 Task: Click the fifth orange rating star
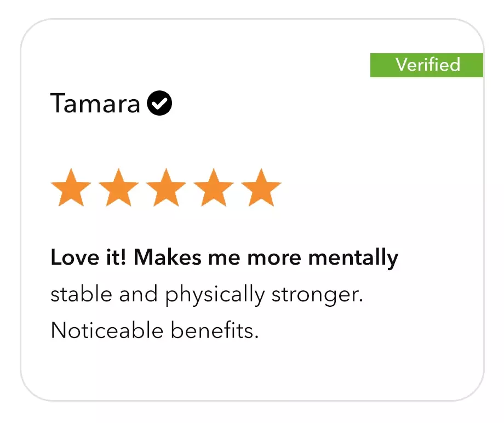click(x=261, y=188)
